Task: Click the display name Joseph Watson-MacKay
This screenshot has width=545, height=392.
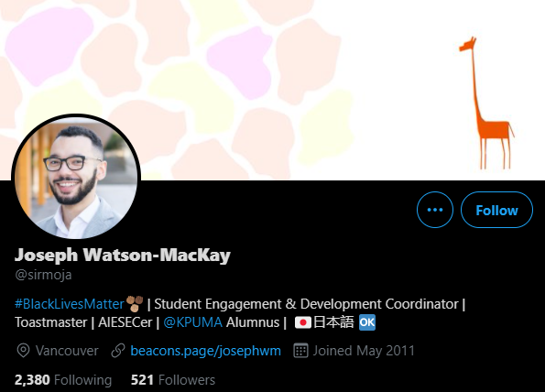Action: click(123, 256)
